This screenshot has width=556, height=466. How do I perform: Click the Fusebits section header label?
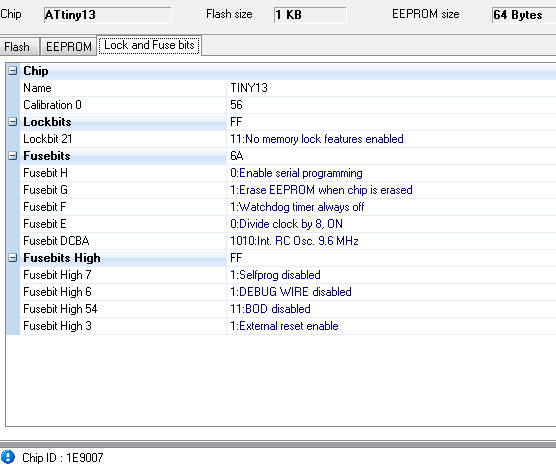(x=46, y=156)
